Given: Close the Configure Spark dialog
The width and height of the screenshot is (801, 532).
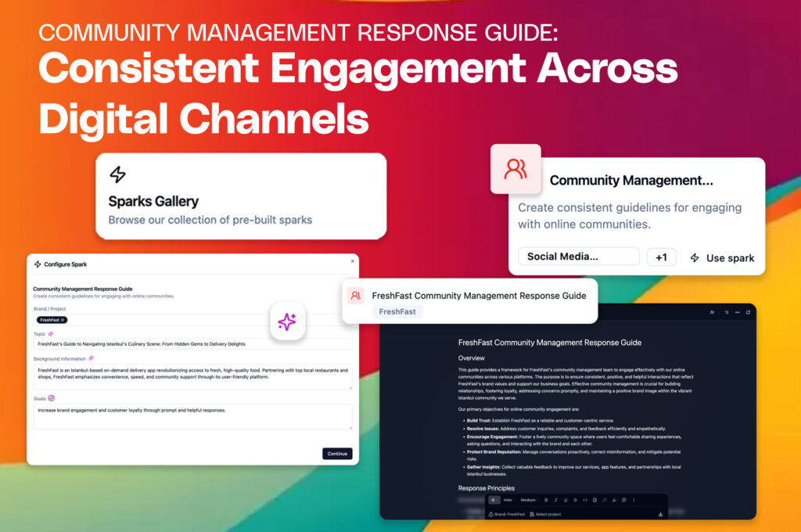Looking at the screenshot, I should [353, 261].
